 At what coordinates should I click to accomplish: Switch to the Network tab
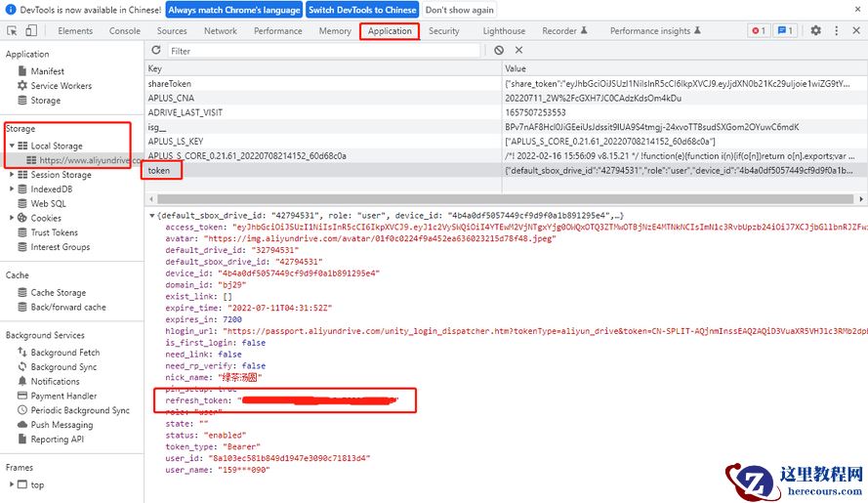tap(220, 31)
